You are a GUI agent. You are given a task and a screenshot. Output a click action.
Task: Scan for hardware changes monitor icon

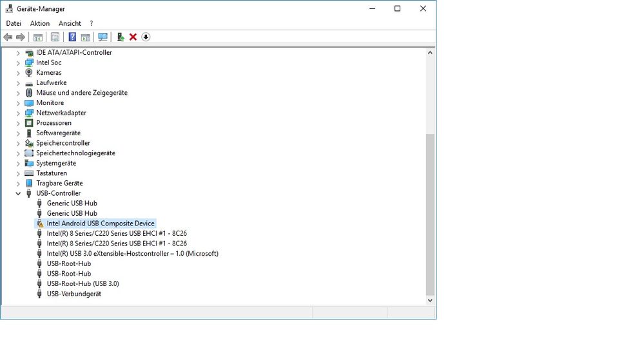tap(102, 37)
